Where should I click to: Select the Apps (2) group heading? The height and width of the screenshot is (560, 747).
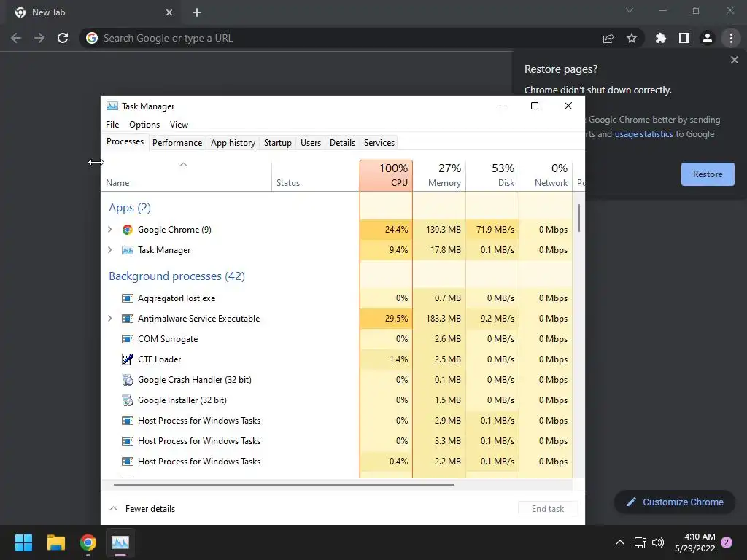130,208
